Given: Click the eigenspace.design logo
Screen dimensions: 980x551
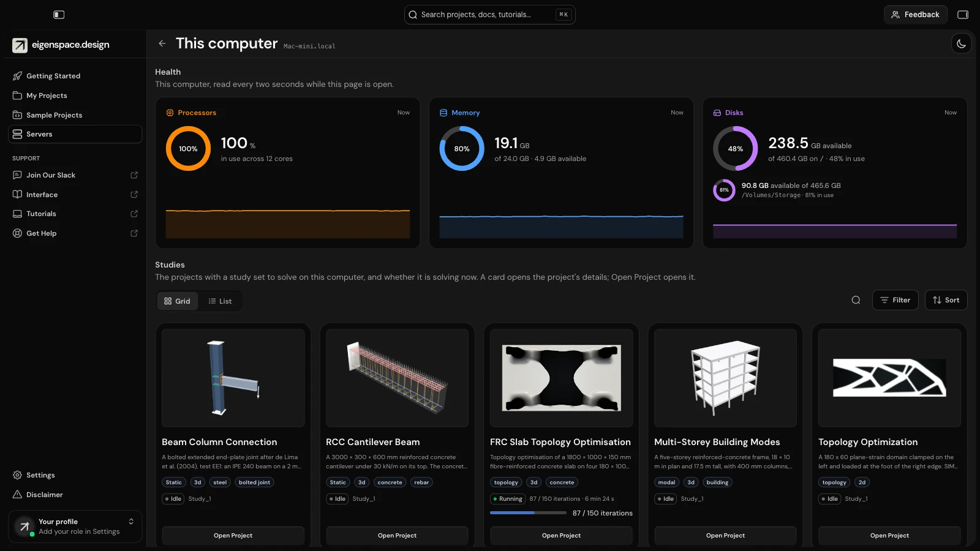Looking at the screenshot, I should pos(61,45).
